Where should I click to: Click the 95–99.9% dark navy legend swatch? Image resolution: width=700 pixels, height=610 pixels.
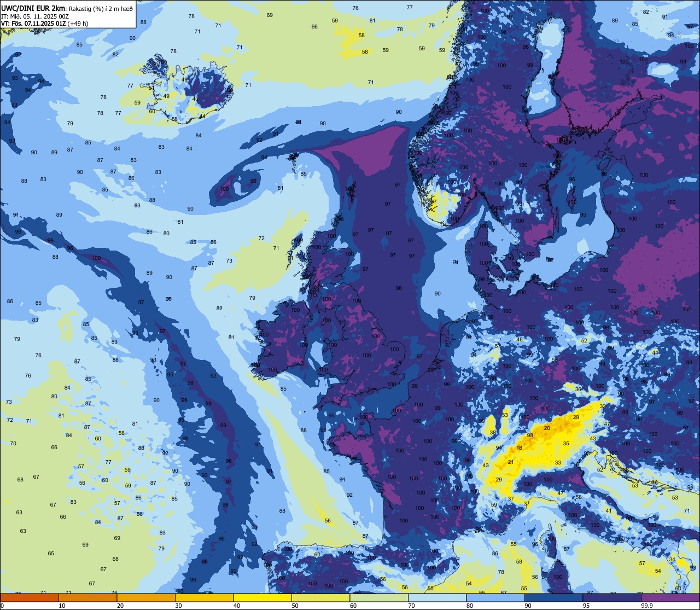[612, 598]
